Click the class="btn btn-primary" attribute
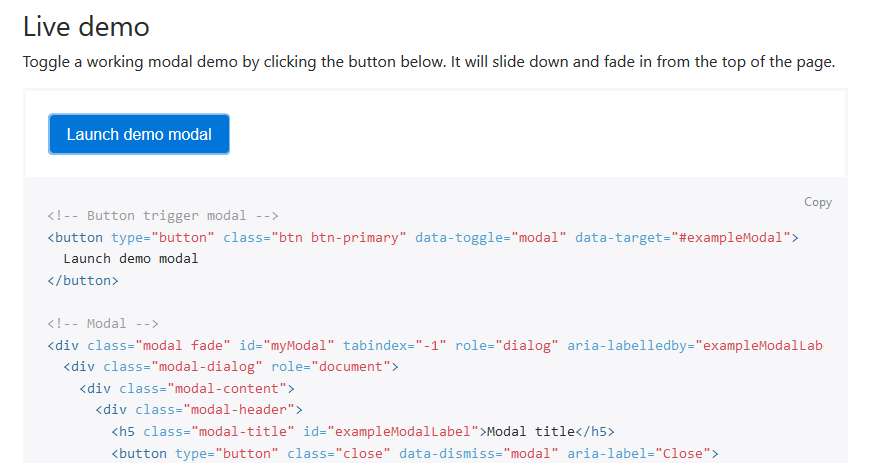Viewport: 870px width, 463px height. [315, 238]
